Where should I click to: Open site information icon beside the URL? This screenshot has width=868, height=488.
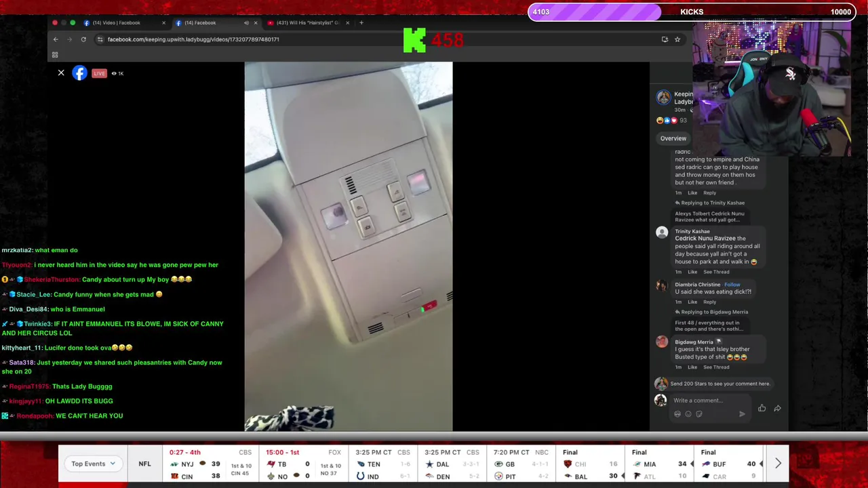pyautogui.click(x=100, y=39)
